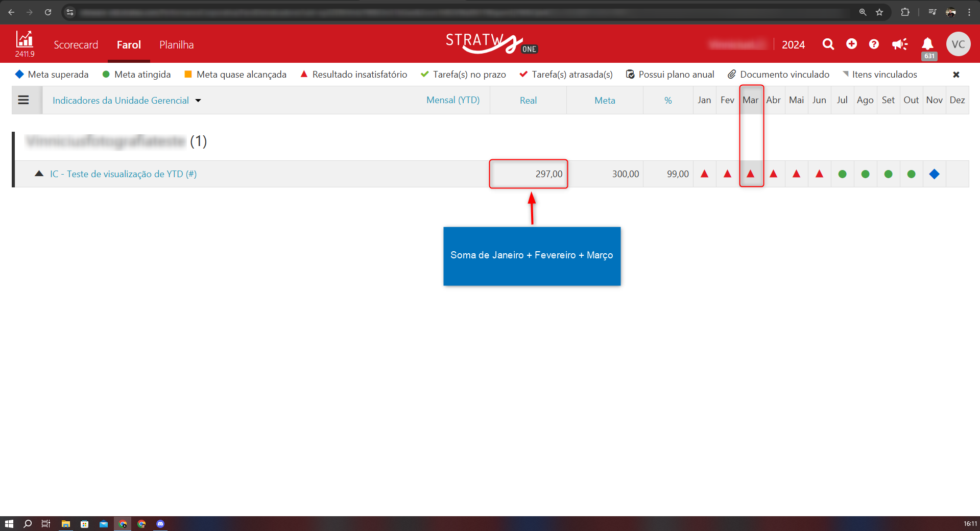Click January red triangle status icon

pyautogui.click(x=704, y=174)
